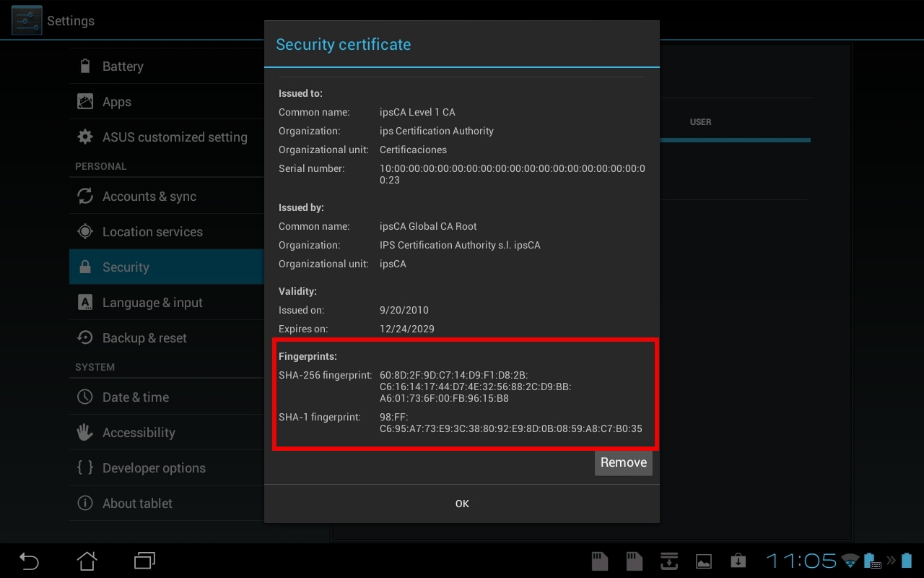Open Language & input settings
924x578 pixels.
[167, 302]
